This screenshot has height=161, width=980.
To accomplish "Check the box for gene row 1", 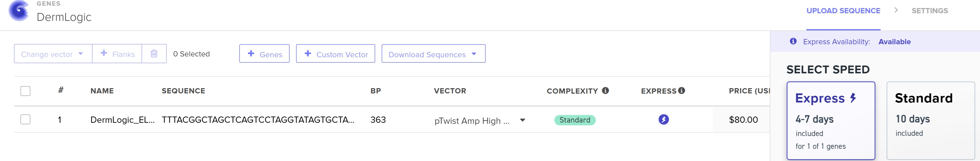I will [25, 119].
